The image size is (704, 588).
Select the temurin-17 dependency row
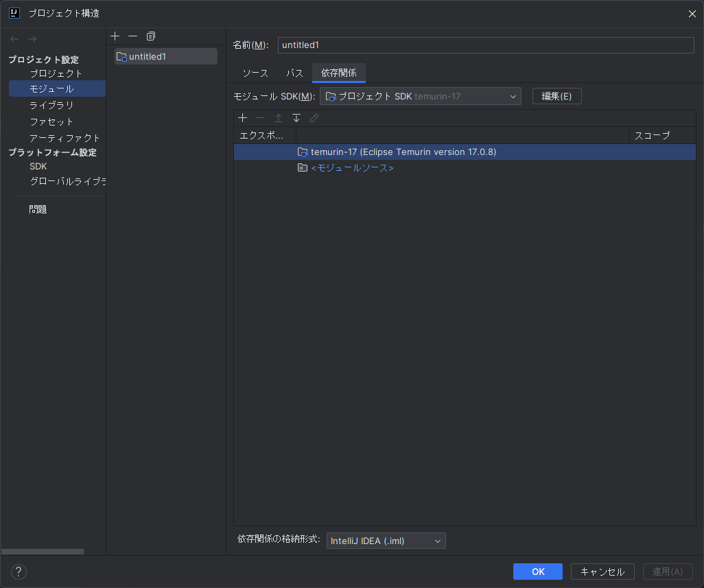point(465,152)
